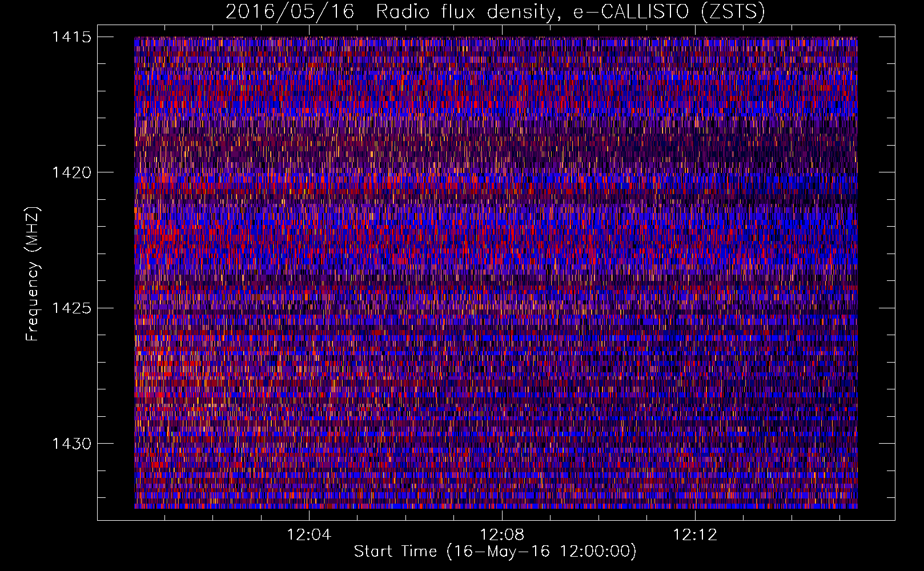Image resolution: width=924 pixels, height=571 pixels.
Task: Click the 12:04 time axis label
Action: pos(309,535)
